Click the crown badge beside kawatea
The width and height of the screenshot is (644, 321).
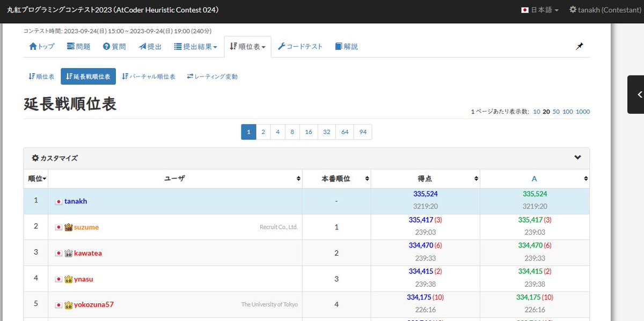(x=68, y=253)
